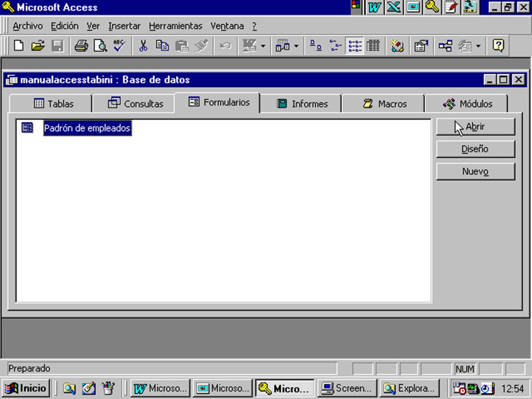Switch to the Tablas tab
The height and width of the screenshot is (399, 532).
51,104
